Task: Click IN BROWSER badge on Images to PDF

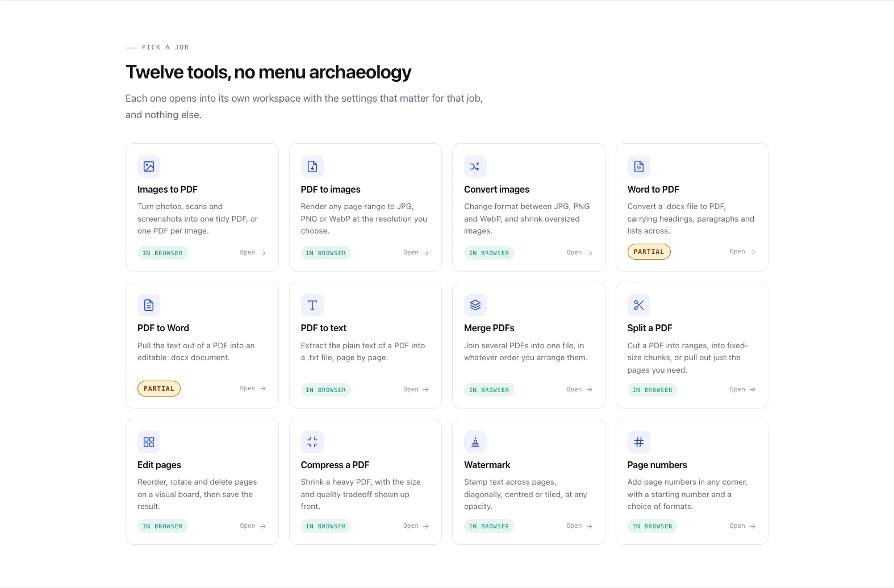Action: click(162, 253)
